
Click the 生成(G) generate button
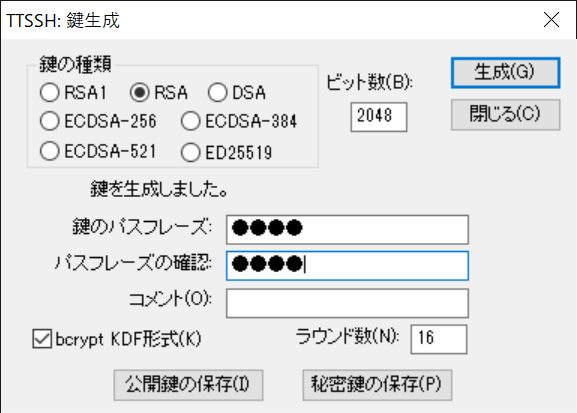506,73
